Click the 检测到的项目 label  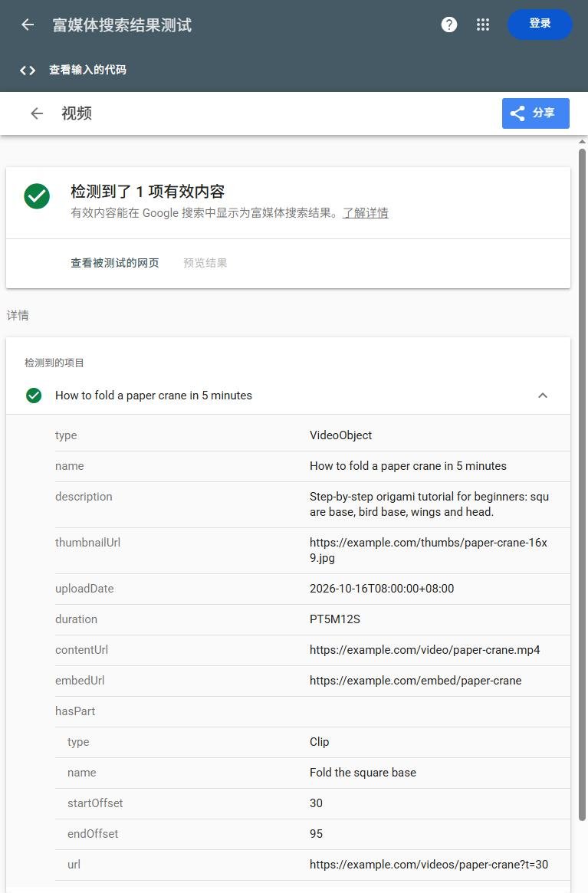54,363
